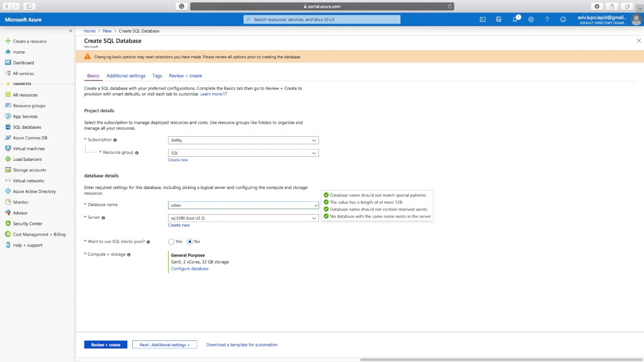Viewport: 644px width, 362px height.
Task: Open Monitor from the sidebar
Action: [21, 202]
